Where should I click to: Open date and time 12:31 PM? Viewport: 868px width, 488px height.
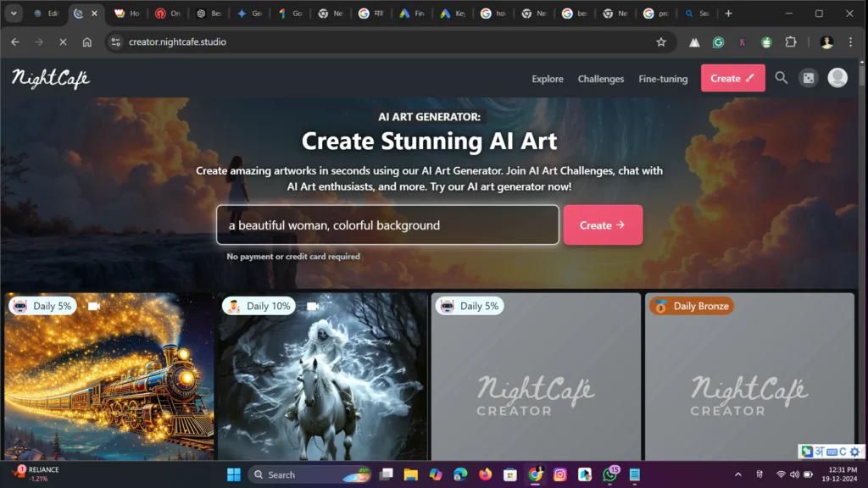pos(839,474)
